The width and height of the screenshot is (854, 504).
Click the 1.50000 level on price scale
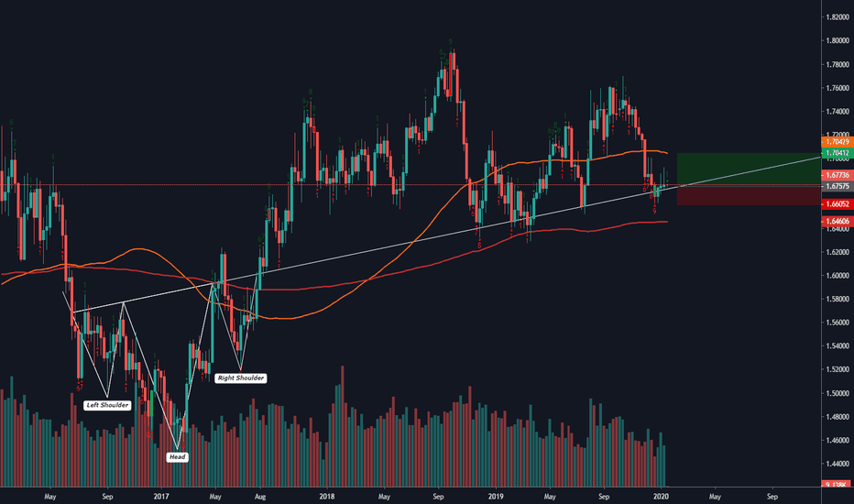click(837, 393)
